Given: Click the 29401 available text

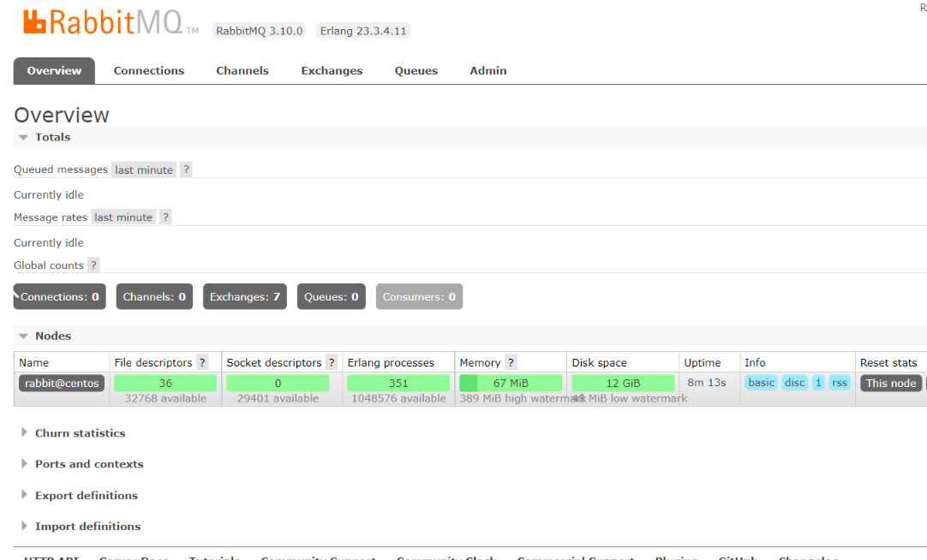Looking at the screenshot, I should coord(278,398).
